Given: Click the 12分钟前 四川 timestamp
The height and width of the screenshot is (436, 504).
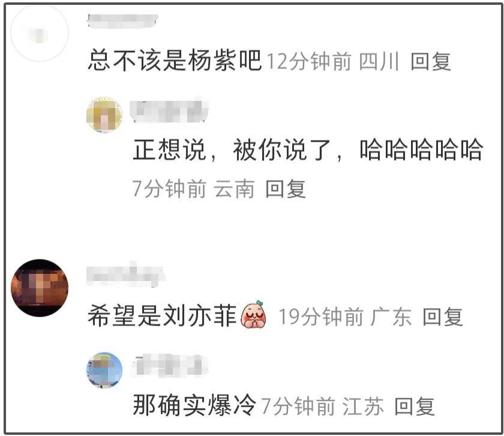Looking at the screenshot, I should coord(333,61).
